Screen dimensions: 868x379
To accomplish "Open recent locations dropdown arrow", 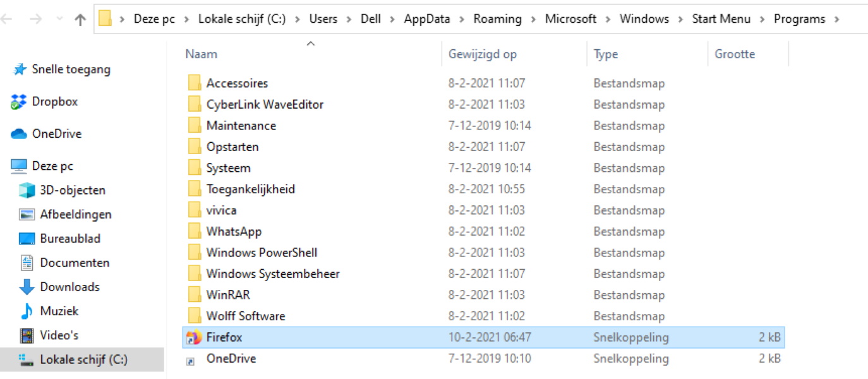I will click(x=59, y=20).
